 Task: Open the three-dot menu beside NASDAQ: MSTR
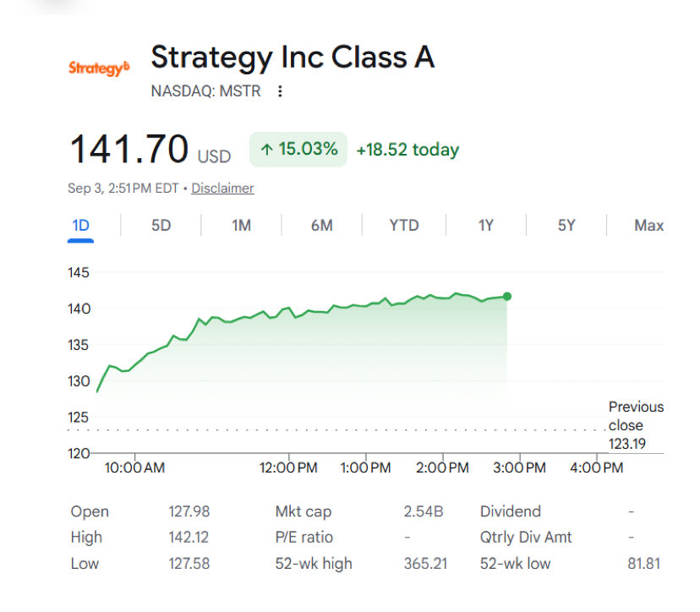pyautogui.click(x=280, y=91)
